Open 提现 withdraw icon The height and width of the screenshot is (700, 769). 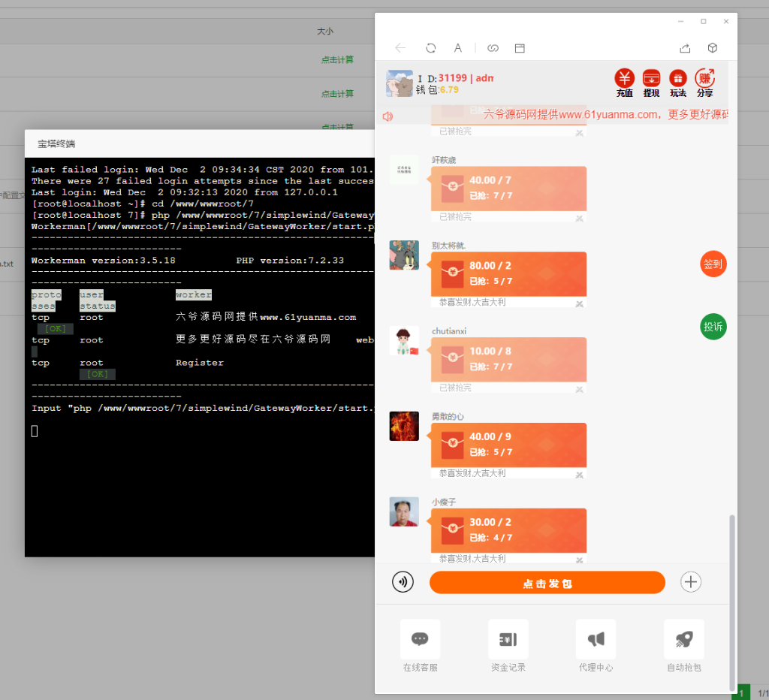651,83
